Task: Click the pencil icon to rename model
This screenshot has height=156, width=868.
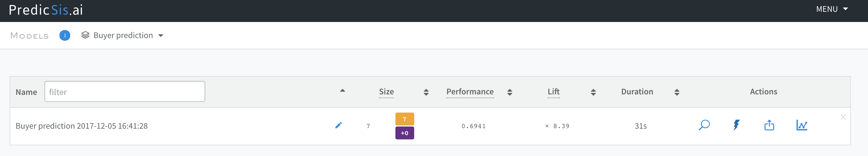Action: pos(339,125)
